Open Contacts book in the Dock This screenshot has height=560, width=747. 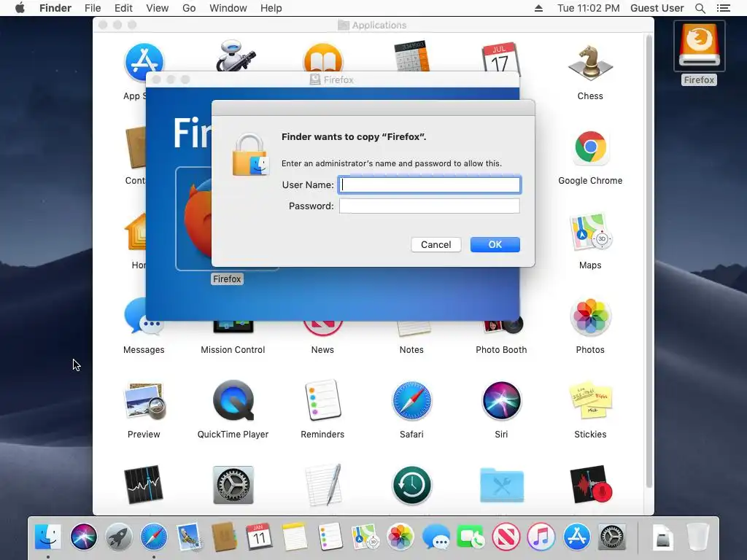pyautogui.click(x=224, y=537)
